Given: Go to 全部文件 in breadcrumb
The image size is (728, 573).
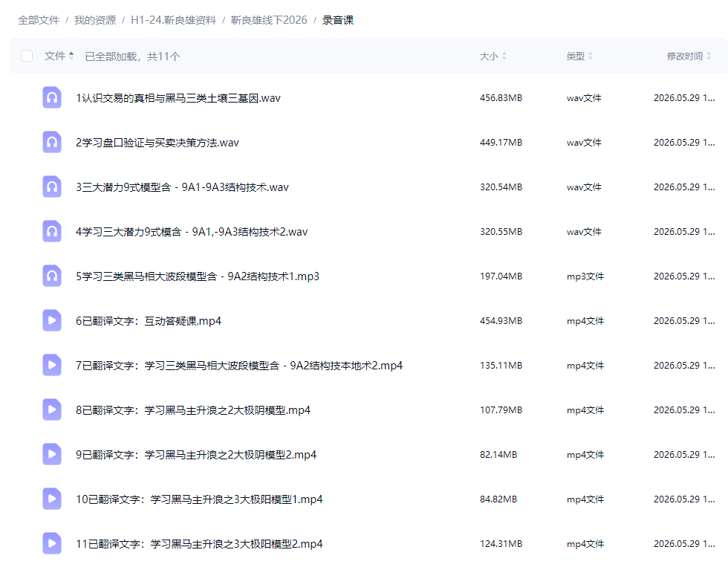Looking at the screenshot, I should tap(39, 20).
